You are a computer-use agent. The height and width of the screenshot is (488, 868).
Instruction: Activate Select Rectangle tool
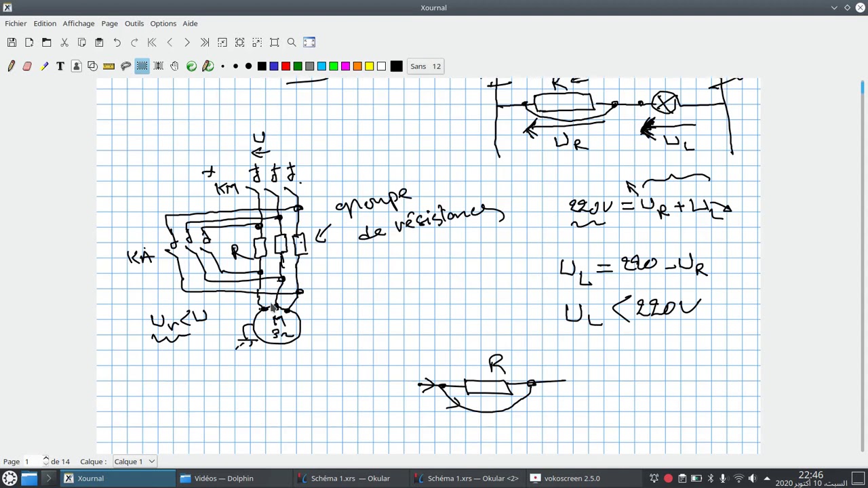pyautogui.click(x=142, y=66)
